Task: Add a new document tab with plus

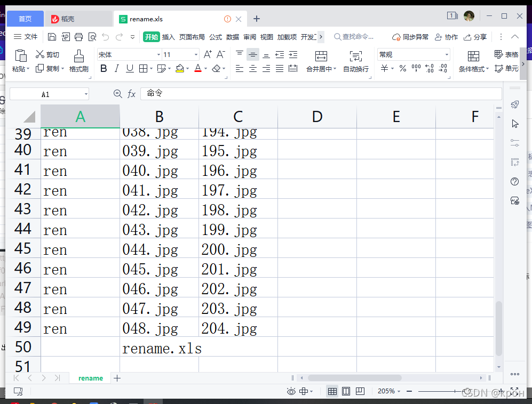Action: (257, 19)
